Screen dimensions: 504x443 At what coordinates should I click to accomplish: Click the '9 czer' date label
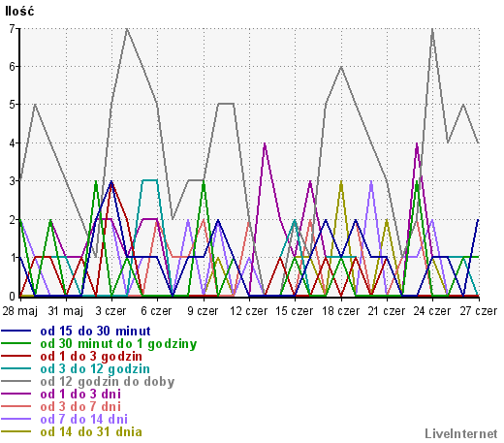pyautogui.click(x=203, y=311)
